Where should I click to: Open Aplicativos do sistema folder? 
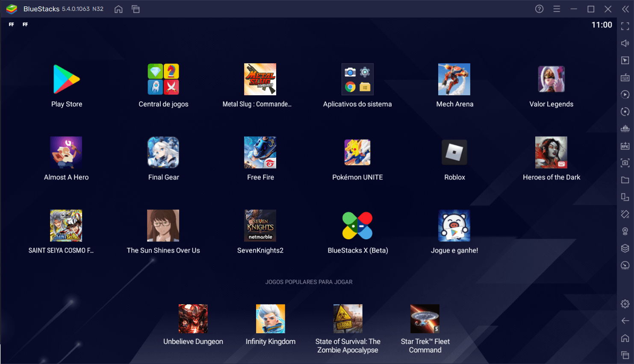pyautogui.click(x=357, y=79)
